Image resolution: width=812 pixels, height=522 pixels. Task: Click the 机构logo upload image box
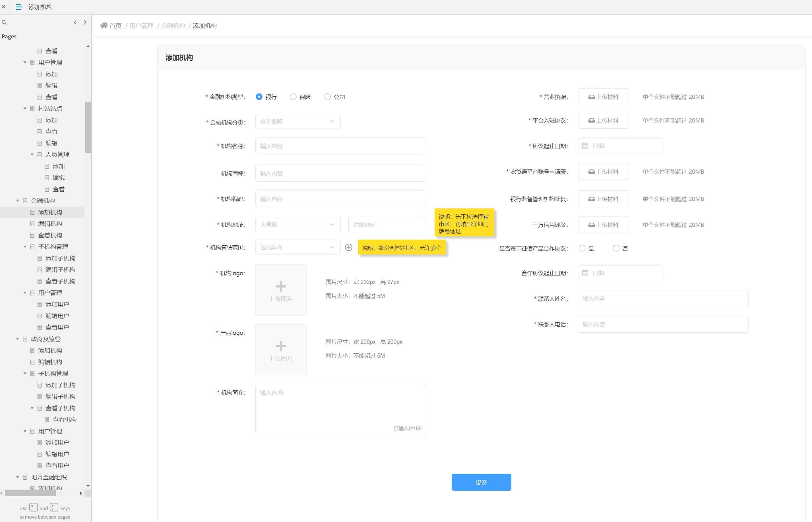tap(281, 290)
